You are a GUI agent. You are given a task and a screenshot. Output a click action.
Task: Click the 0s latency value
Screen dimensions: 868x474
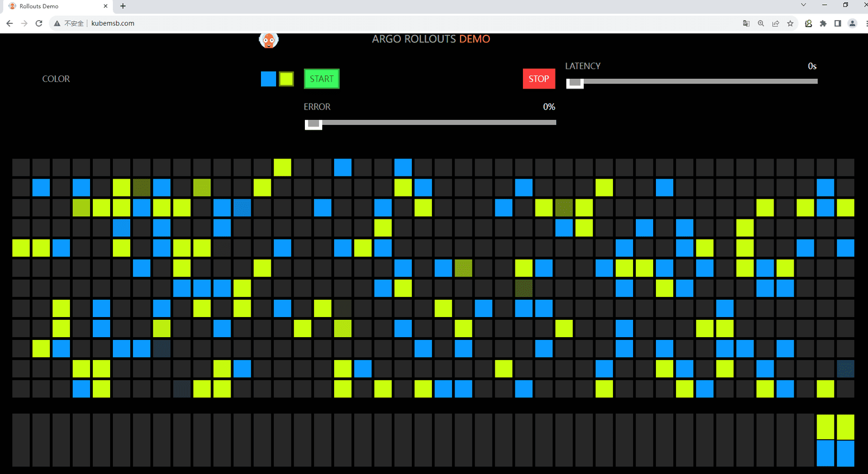tap(812, 66)
